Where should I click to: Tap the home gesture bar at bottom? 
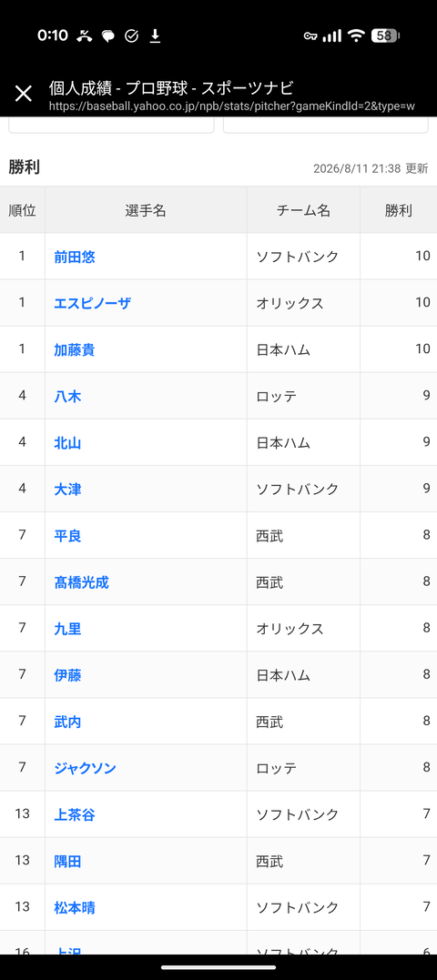tap(218, 967)
